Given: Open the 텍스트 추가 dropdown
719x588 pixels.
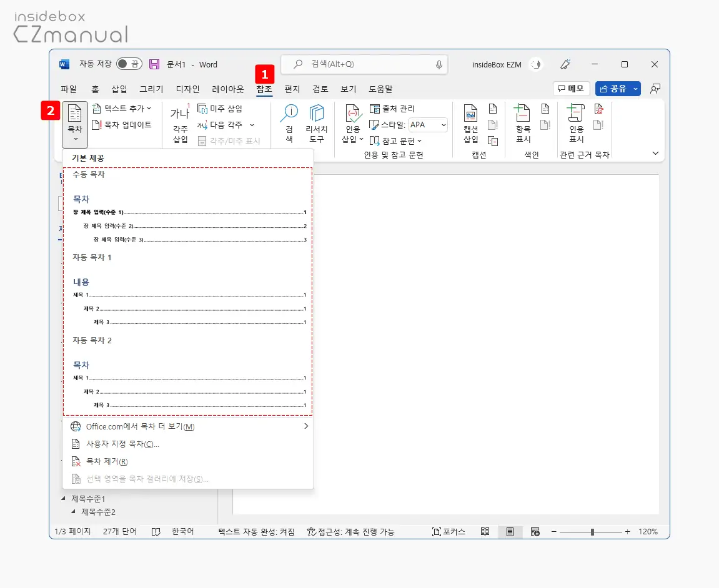Looking at the screenshot, I should click(122, 109).
